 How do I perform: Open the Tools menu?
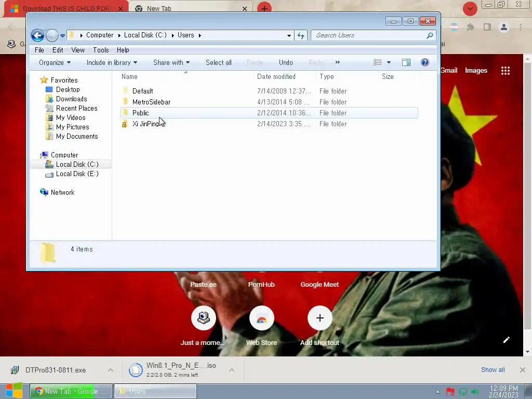point(101,50)
